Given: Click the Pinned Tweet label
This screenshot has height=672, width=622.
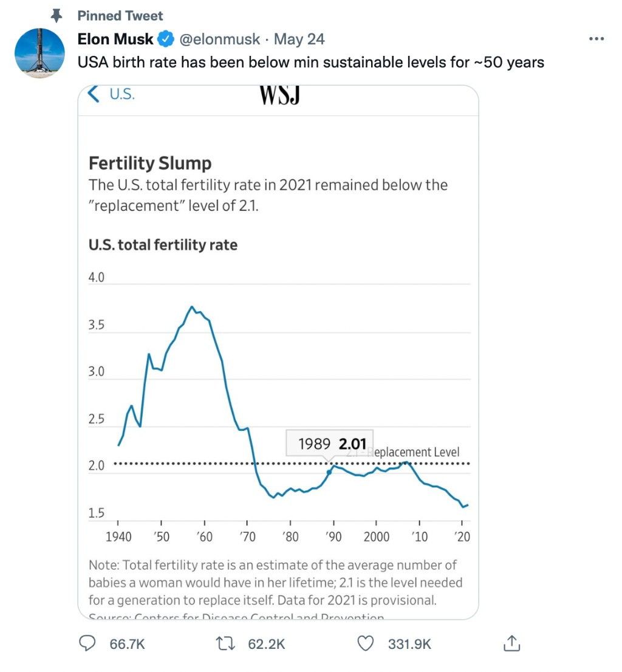Looking at the screenshot, I should pyautogui.click(x=120, y=15).
